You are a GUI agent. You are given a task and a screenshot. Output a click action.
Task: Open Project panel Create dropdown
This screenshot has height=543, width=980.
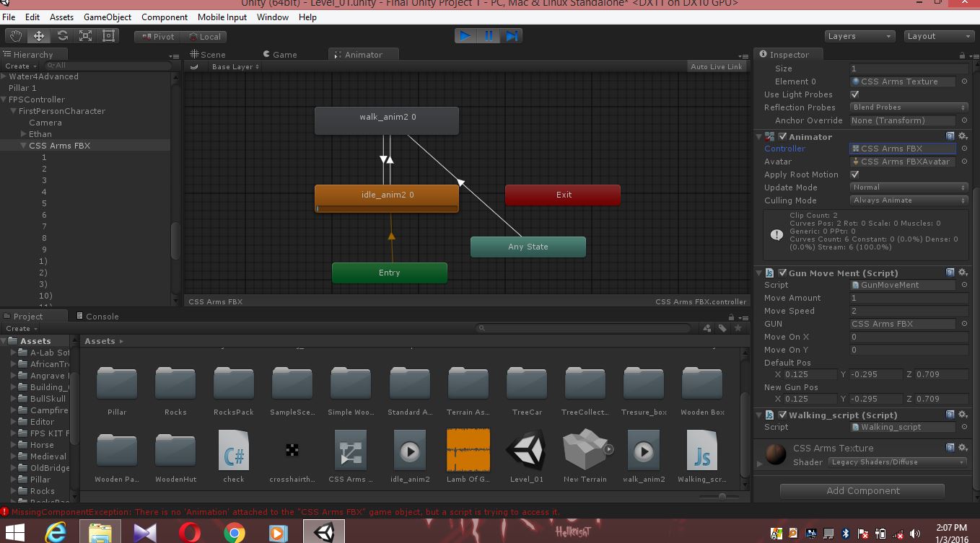pos(19,328)
